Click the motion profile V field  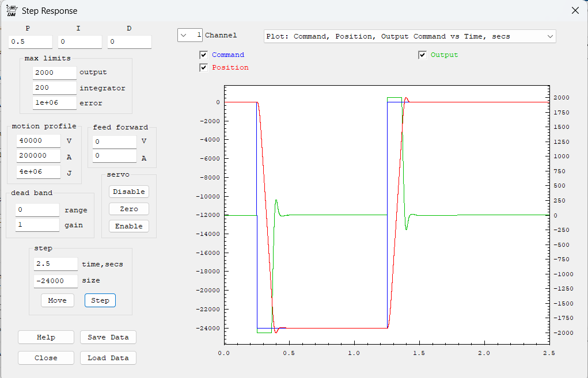(x=38, y=141)
